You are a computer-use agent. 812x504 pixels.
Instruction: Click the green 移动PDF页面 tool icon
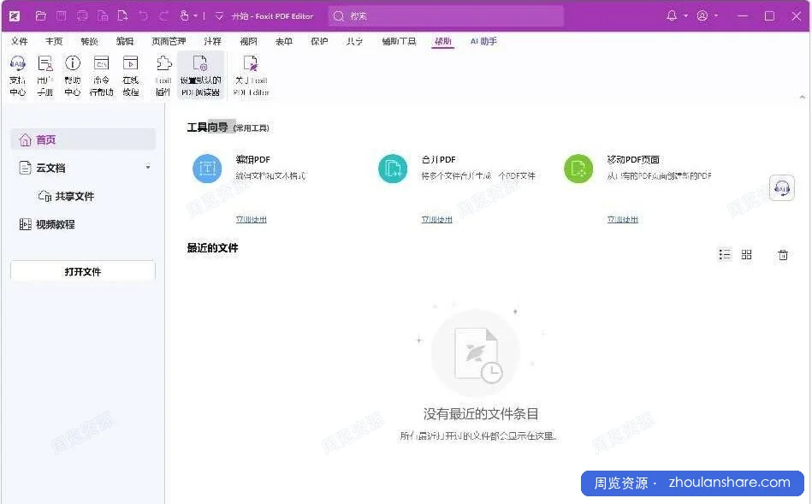click(x=578, y=169)
